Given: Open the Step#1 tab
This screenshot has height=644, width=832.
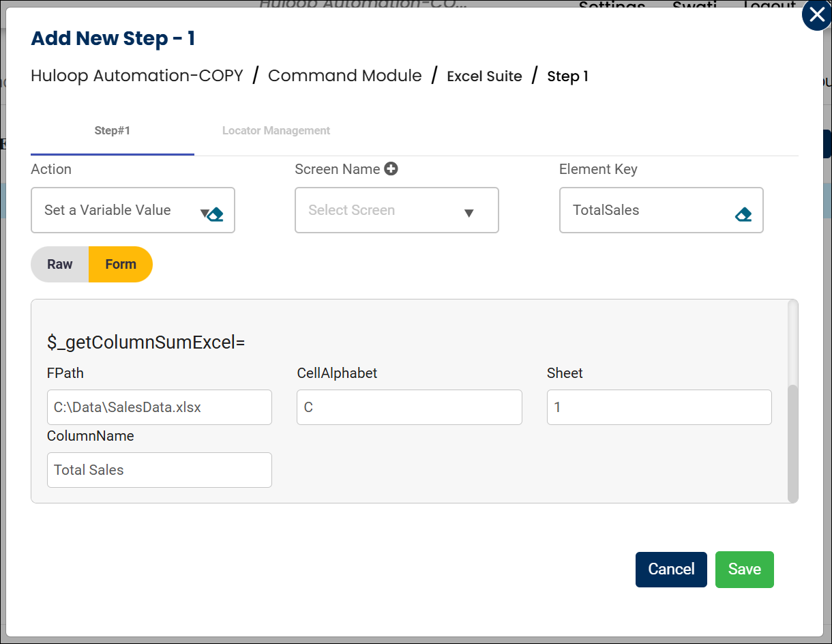Looking at the screenshot, I should (x=112, y=130).
